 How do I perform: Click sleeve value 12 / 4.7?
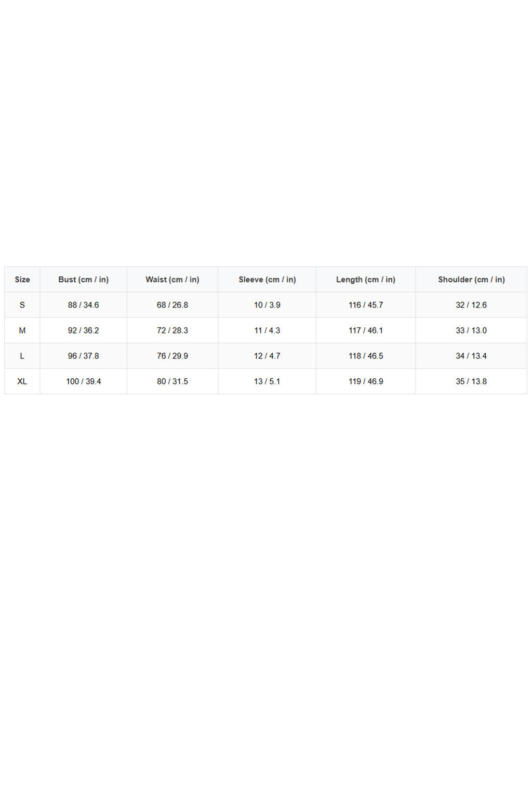click(x=267, y=356)
